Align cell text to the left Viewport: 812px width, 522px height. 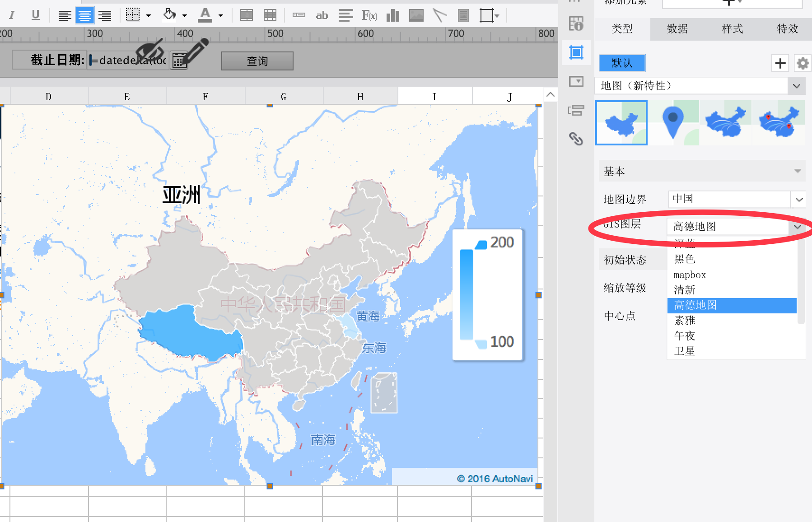tap(65, 15)
